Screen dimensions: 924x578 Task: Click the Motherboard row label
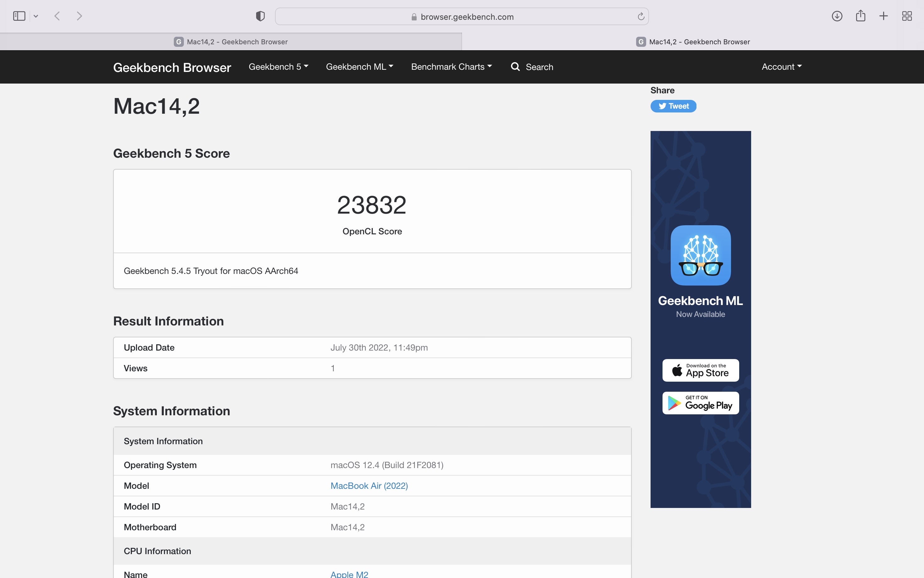(150, 527)
